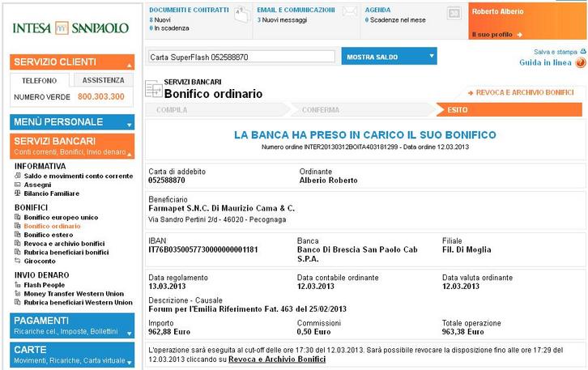Click the email envelope icon
This screenshot has height=370, width=588.
pyautogui.click(x=349, y=13)
